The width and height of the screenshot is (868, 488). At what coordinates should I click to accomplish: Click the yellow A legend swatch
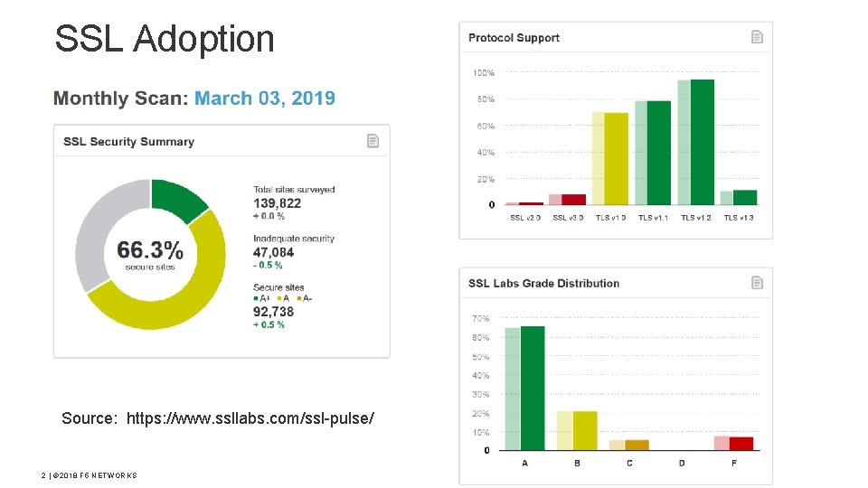(279, 299)
